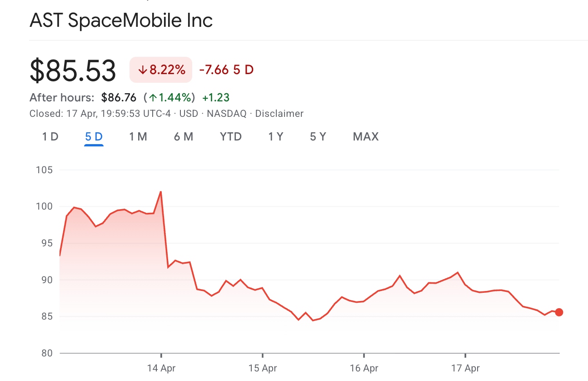Open the Disclaimer link
This screenshot has height=381, width=588.
click(x=279, y=114)
